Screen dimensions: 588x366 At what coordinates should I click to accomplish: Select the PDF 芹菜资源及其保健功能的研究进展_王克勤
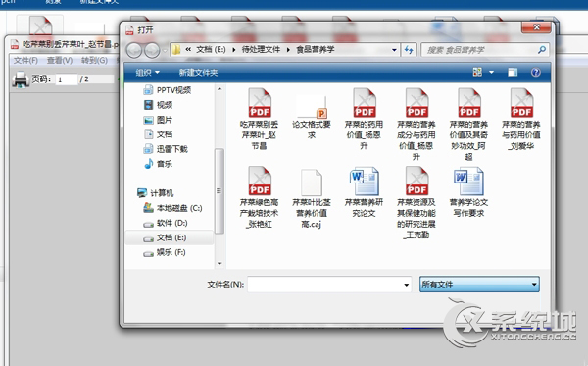pos(416,202)
